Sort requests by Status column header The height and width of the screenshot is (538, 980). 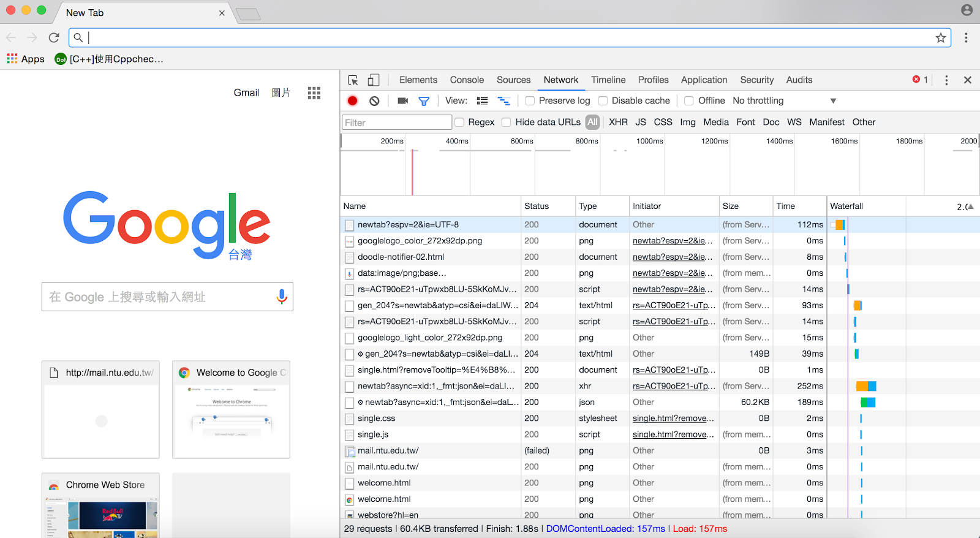tap(548, 206)
